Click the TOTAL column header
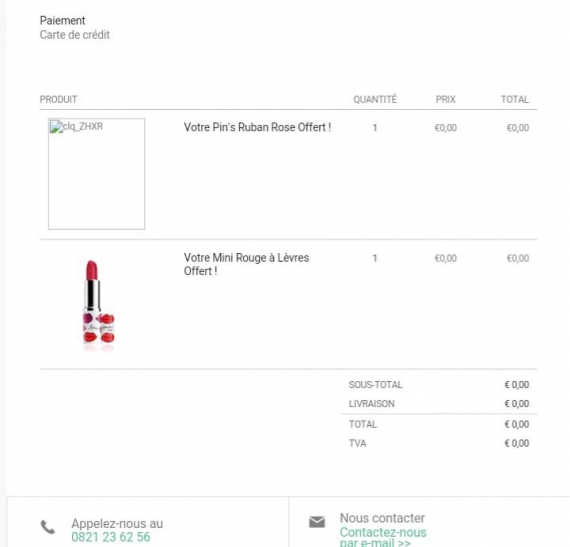This screenshot has height=547, width=570. click(x=515, y=99)
